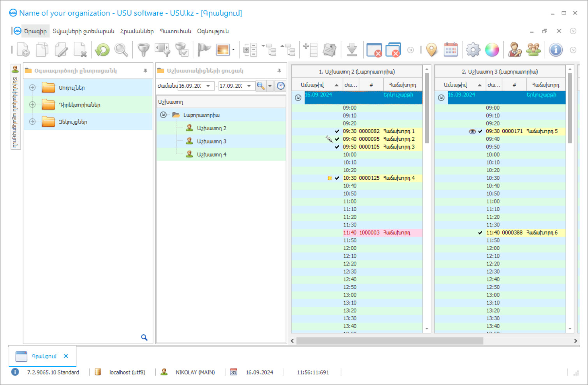588x385 pixels.
Task: Open the start date 16.09 dropdown arrow
Action: click(208, 86)
